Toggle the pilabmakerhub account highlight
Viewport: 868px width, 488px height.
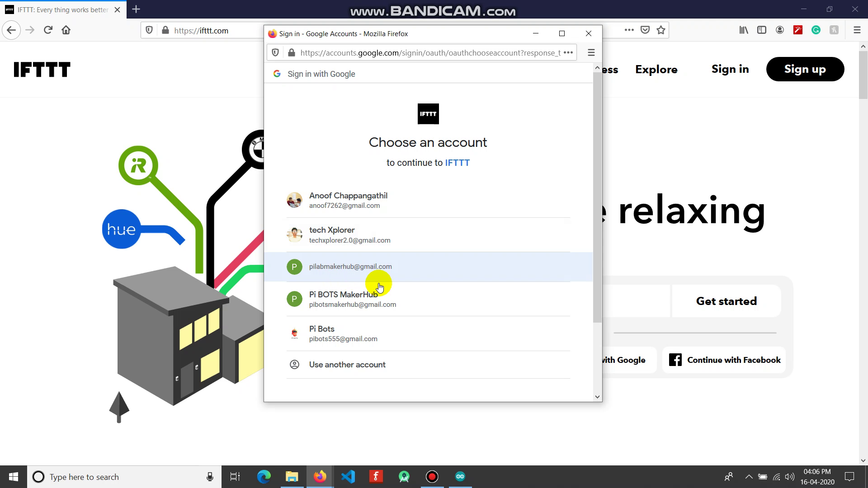(x=429, y=267)
